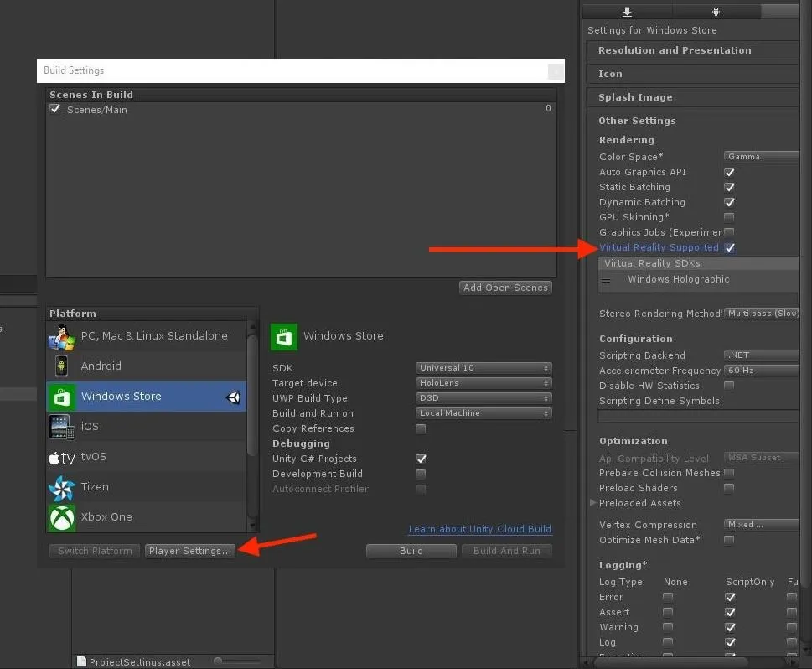The width and height of the screenshot is (812, 669).
Task: Toggle Static Batching checkbox
Action: [x=729, y=187]
